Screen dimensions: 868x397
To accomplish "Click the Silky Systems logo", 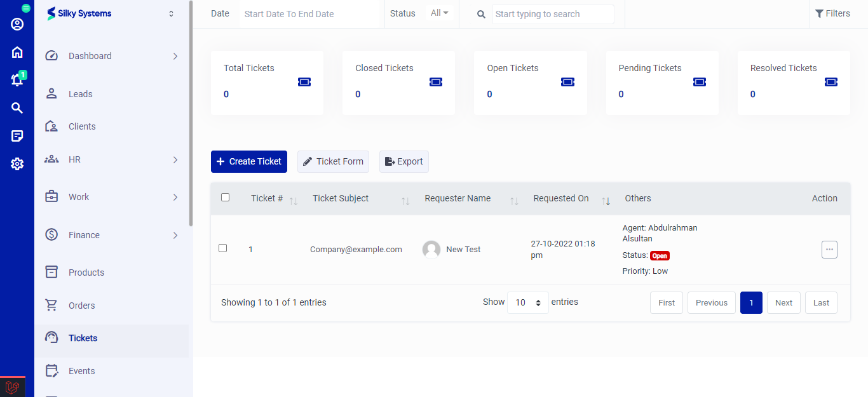I will point(78,13).
